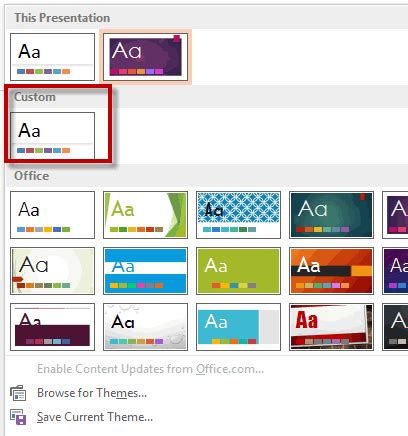This screenshot has width=408, height=436.
Task: Click the Custom section header
Action: (x=35, y=97)
